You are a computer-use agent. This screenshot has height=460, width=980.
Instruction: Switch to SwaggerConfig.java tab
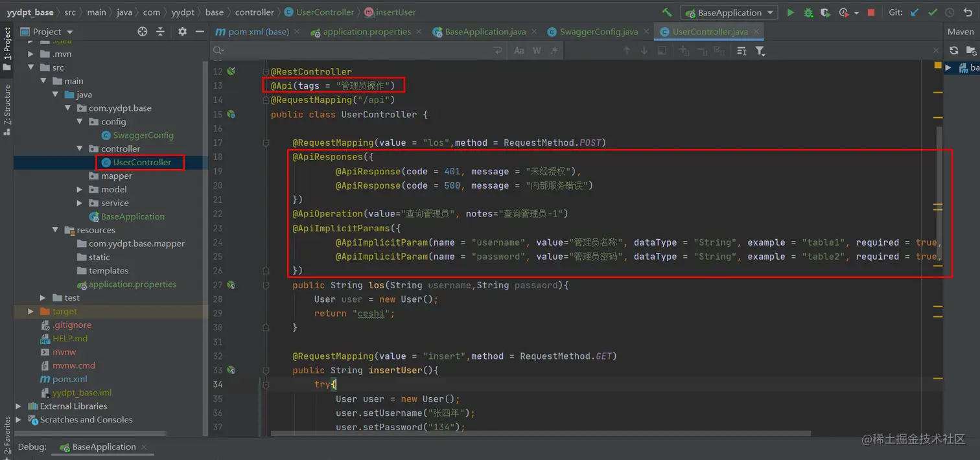(599, 32)
